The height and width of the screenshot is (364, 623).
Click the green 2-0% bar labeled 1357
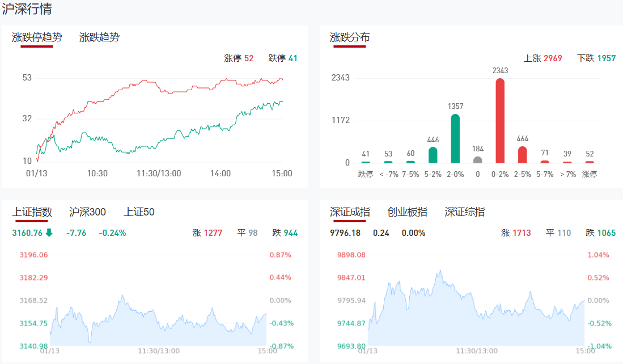tap(455, 138)
